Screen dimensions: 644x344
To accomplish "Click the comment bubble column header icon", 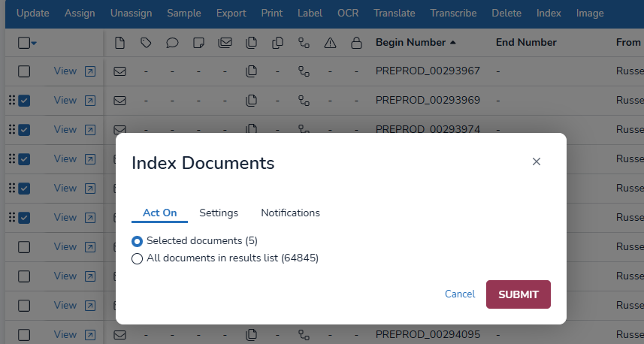I will coord(172,43).
